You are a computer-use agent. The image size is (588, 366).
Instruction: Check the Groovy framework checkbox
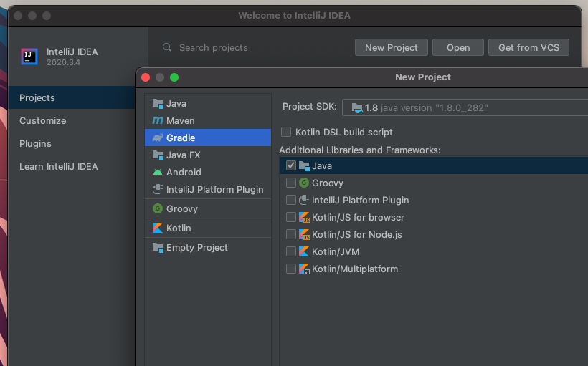point(291,183)
